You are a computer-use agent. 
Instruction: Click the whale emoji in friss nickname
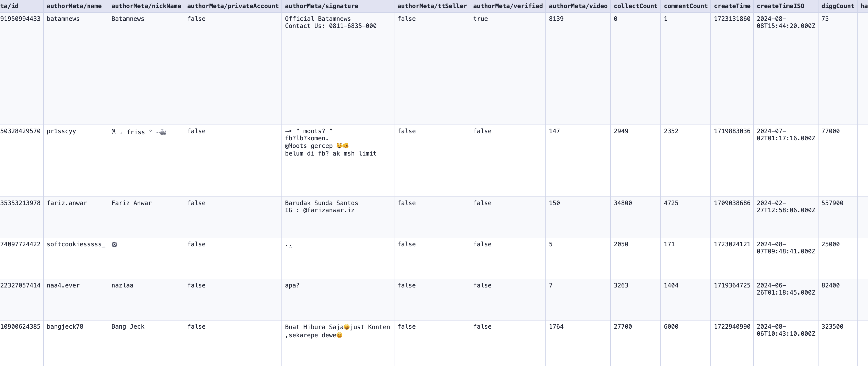coord(163,132)
